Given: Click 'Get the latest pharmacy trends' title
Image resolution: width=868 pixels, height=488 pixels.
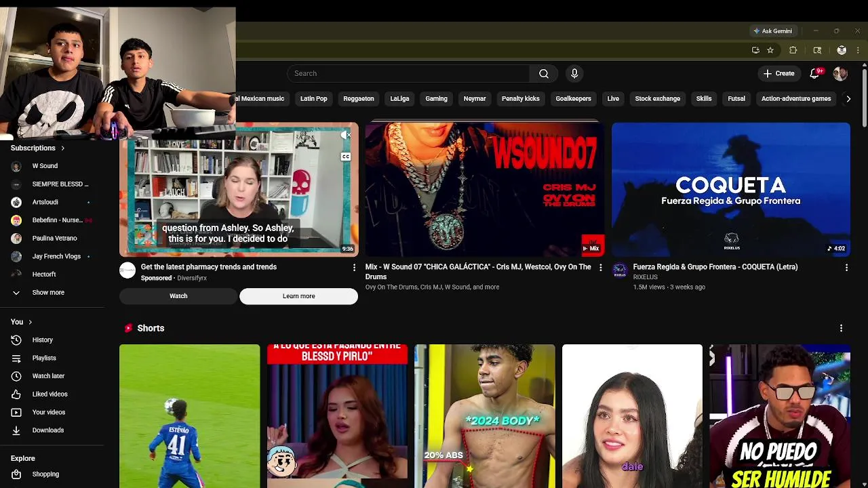Looking at the screenshot, I should pyautogui.click(x=208, y=267).
